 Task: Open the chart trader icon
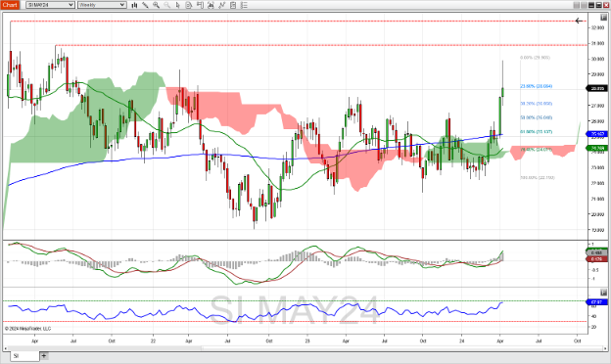200,5
